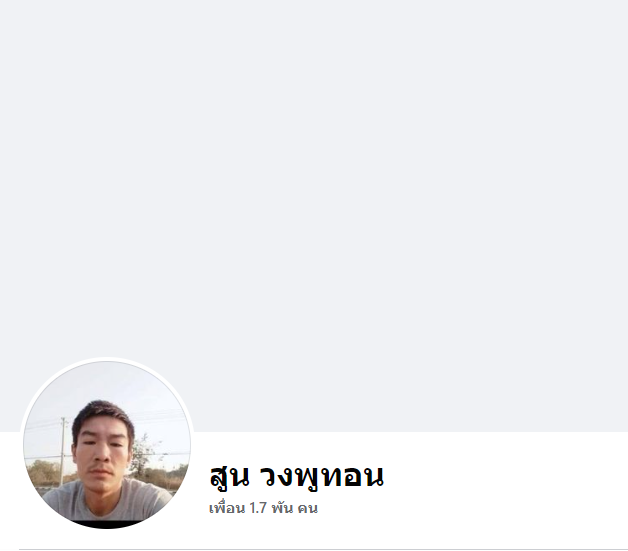This screenshot has height=551, width=628.
Task: Click the word คน in friends count
Action: [308, 509]
